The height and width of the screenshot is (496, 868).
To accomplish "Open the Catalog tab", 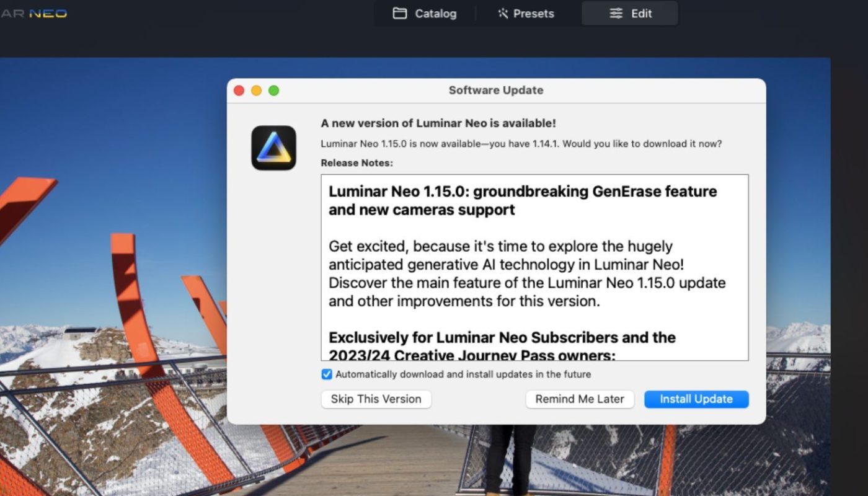I will (425, 13).
